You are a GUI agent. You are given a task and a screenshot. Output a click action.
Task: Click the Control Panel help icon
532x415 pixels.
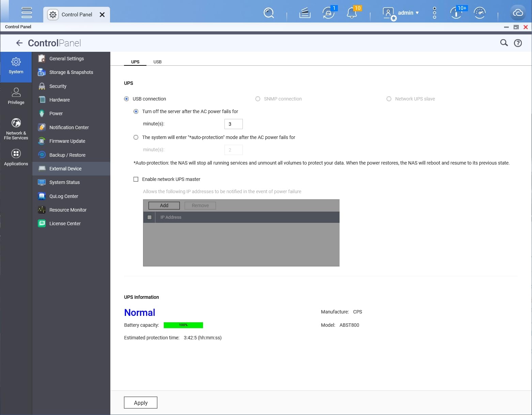click(518, 43)
